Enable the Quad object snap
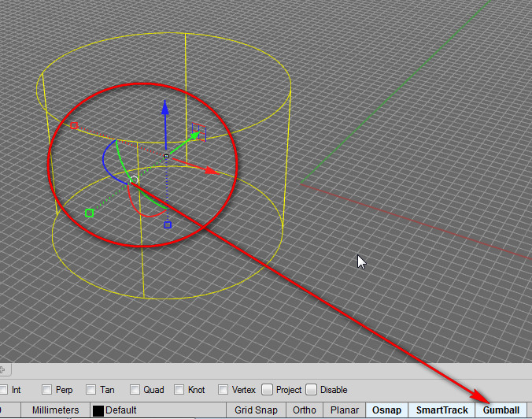 coord(135,389)
